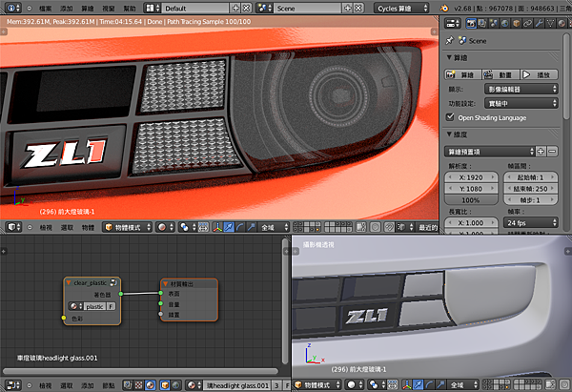Image resolution: width=572 pixels, height=392 pixels.
Task: Remove a render preset with minus button
Action: tap(553, 152)
